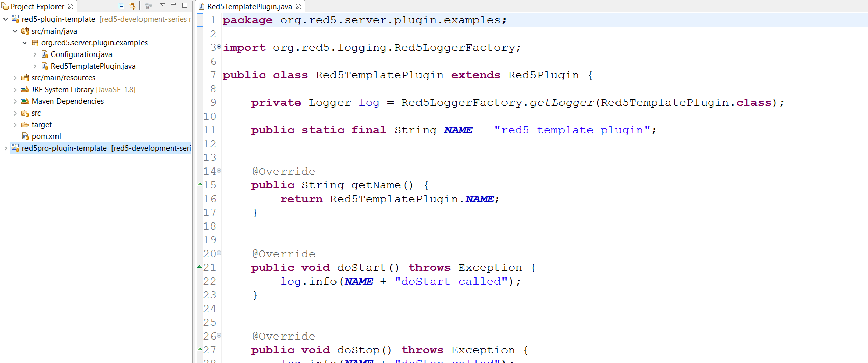
Task: Click the src/main/java source folder icon
Action: [x=25, y=31]
